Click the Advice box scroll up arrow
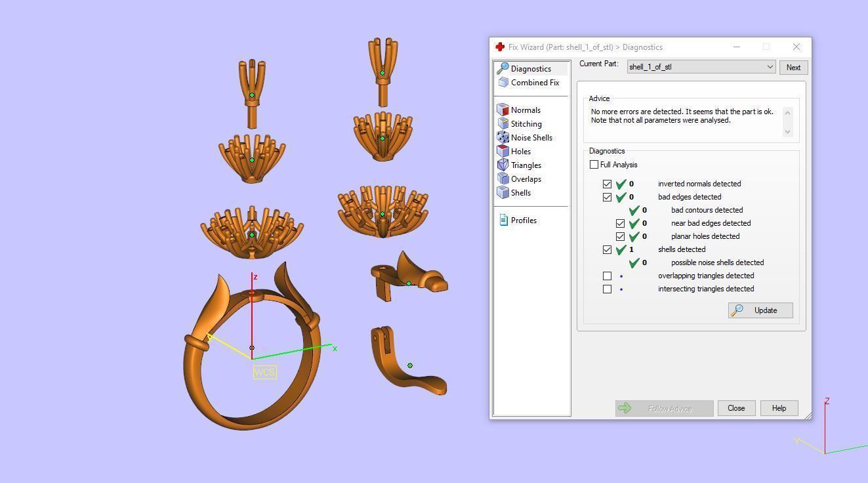This screenshot has height=483, width=868. tap(787, 112)
